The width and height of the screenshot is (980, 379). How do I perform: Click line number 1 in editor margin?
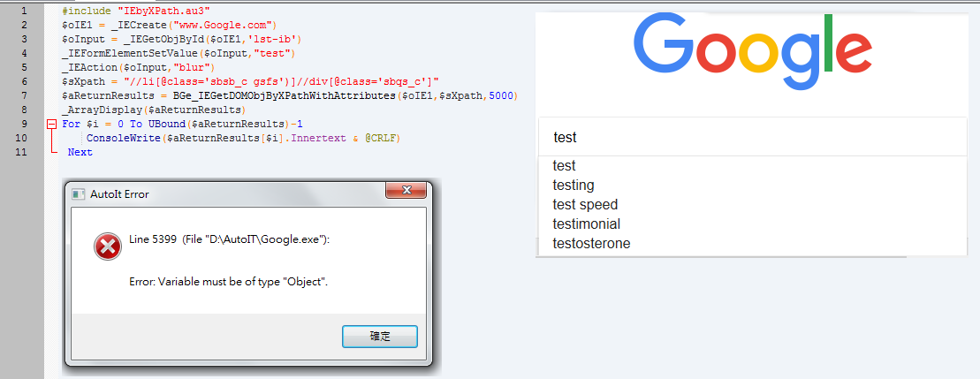click(x=23, y=11)
